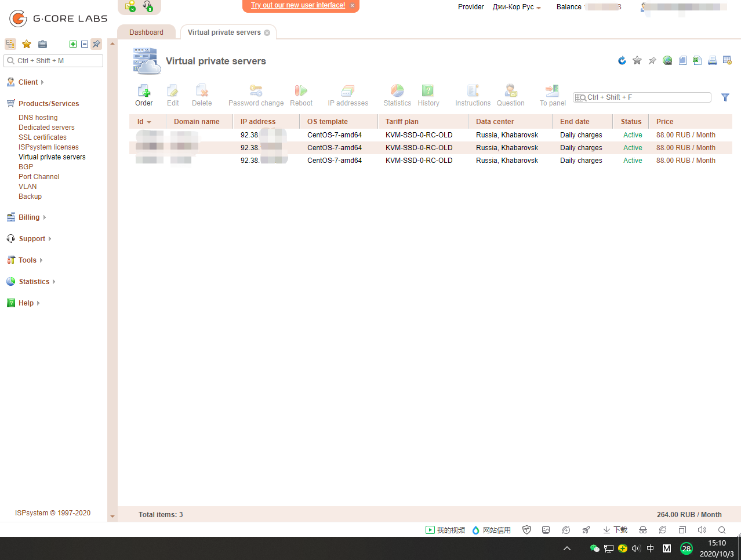The height and width of the screenshot is (560, 741).
Task: Click the globe link icon in header
Action: pos(667,60)
